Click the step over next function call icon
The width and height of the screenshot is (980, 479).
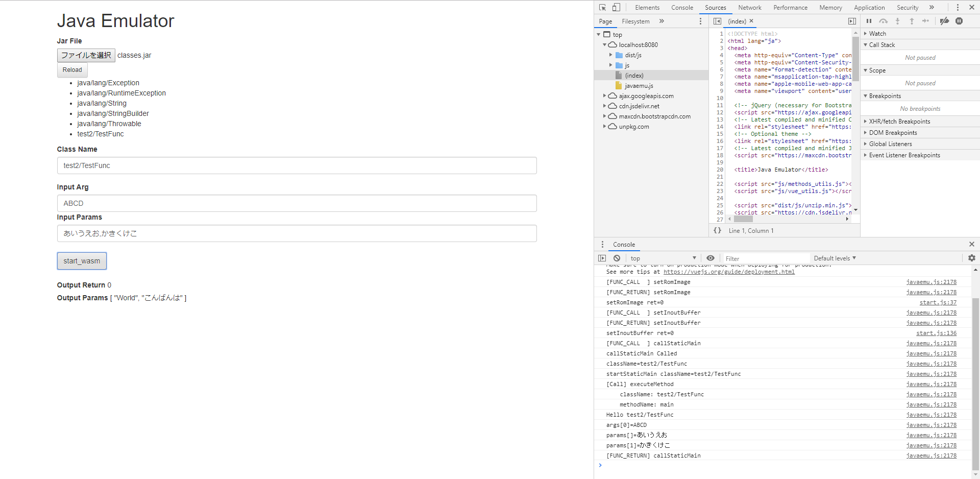click(x=884, y=21)
